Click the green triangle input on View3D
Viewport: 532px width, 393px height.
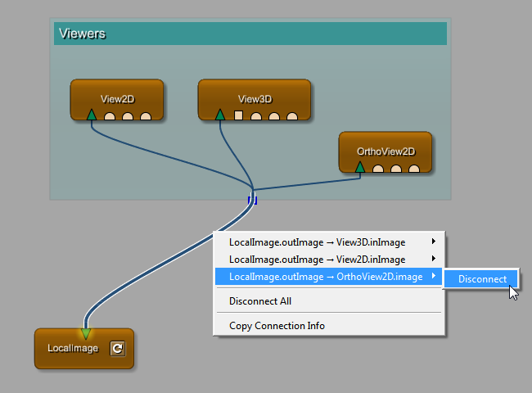[x=220, y=115]
